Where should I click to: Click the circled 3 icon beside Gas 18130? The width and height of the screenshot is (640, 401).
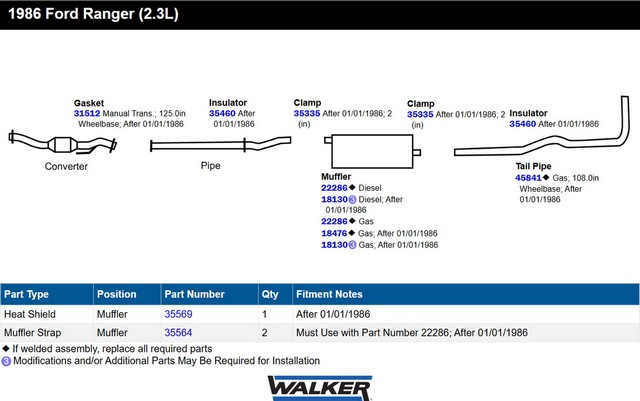pyautogui.click(x=352, y=245)
